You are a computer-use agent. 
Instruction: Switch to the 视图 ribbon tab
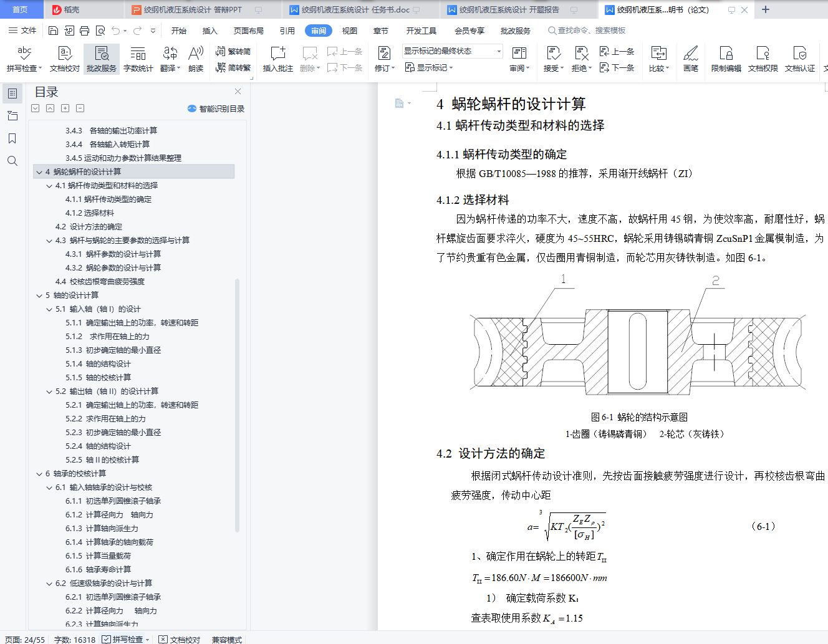(350, 31)
